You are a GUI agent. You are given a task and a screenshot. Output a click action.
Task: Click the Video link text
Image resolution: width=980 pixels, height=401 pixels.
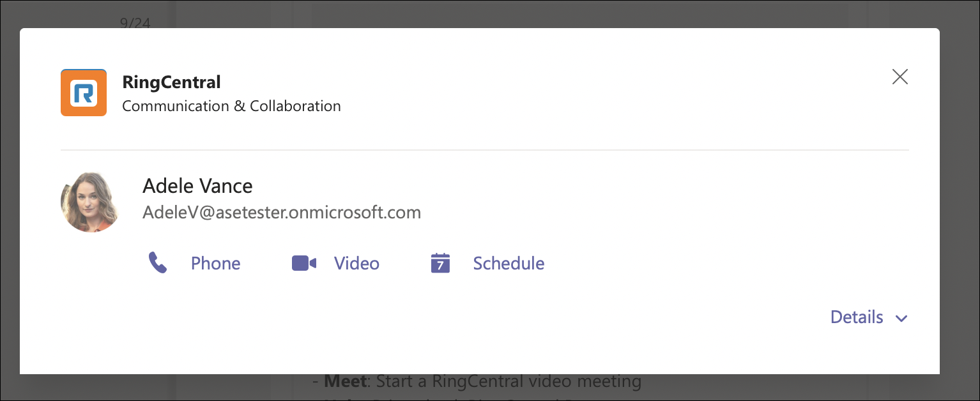click(356, 263)
